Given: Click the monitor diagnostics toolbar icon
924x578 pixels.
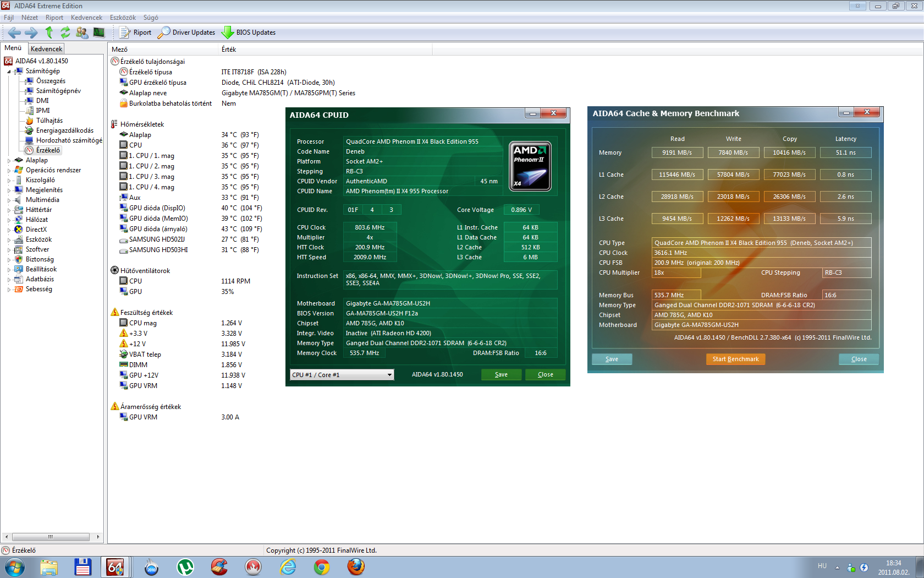Looking at the screenshot, I should coord(99,32).
